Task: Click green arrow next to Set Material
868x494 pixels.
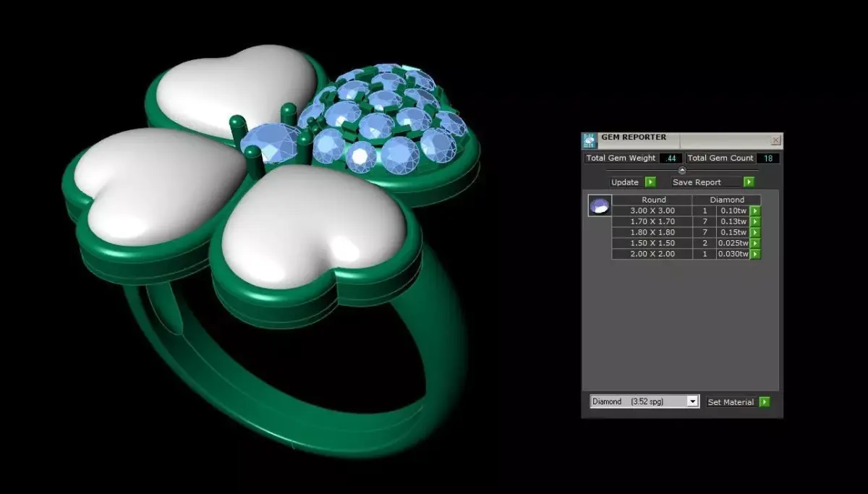Action: point(764,401)
